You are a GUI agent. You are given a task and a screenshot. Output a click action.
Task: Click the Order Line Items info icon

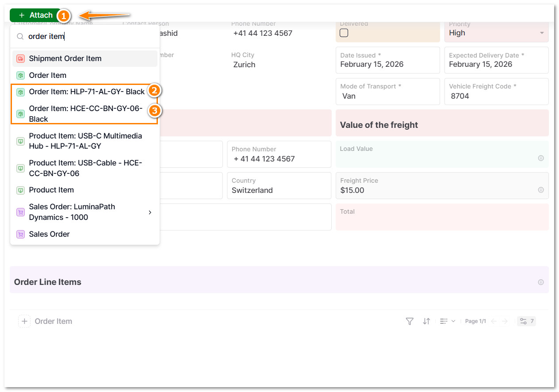point(540,282)
